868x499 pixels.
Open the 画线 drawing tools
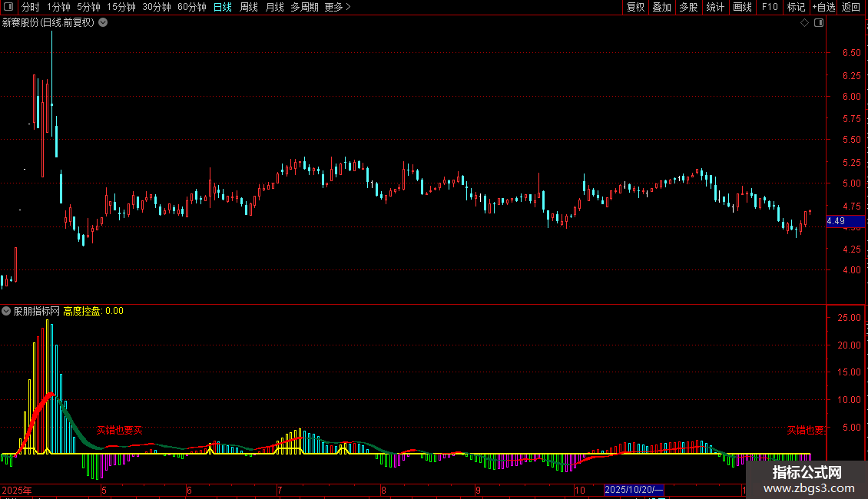[x=742, y=7]
